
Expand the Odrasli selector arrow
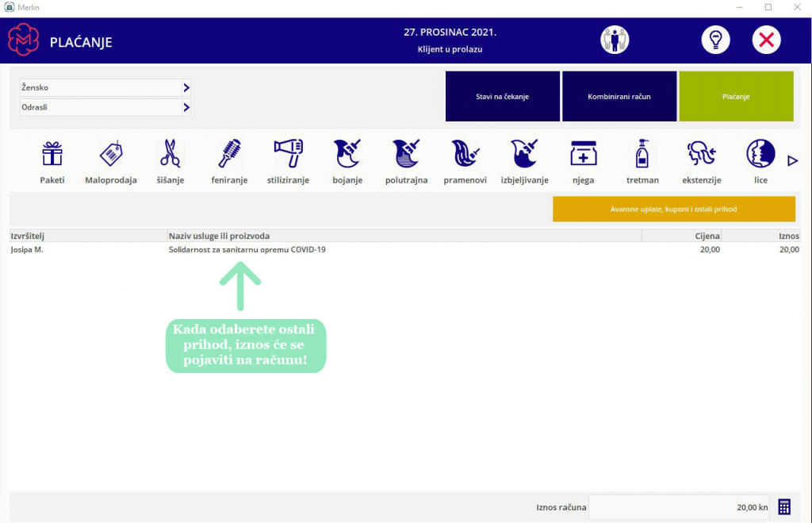[186, 107]
